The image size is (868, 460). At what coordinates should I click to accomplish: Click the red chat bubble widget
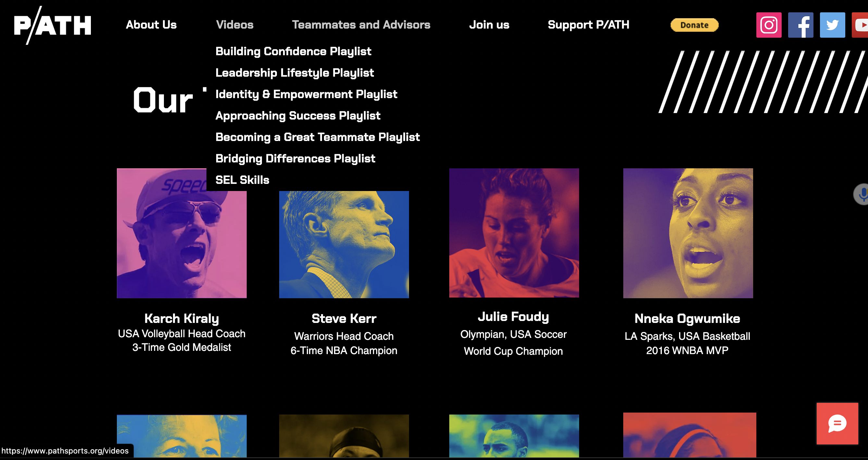(x=837, y=423)
